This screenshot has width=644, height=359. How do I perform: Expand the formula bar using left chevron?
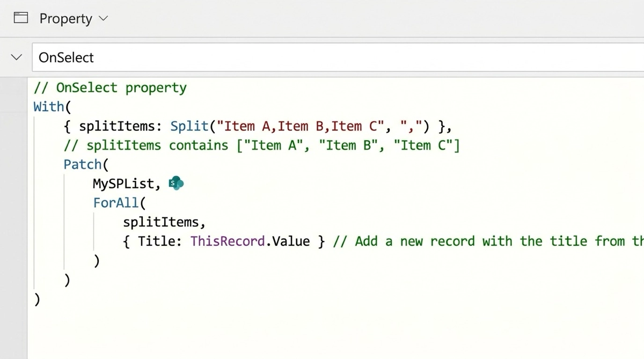coord(17,57)
